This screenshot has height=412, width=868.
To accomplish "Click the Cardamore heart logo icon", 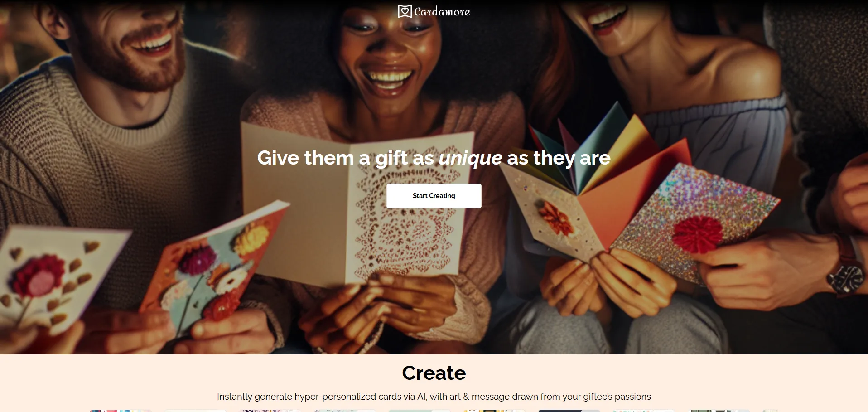I will pos(405,11).
